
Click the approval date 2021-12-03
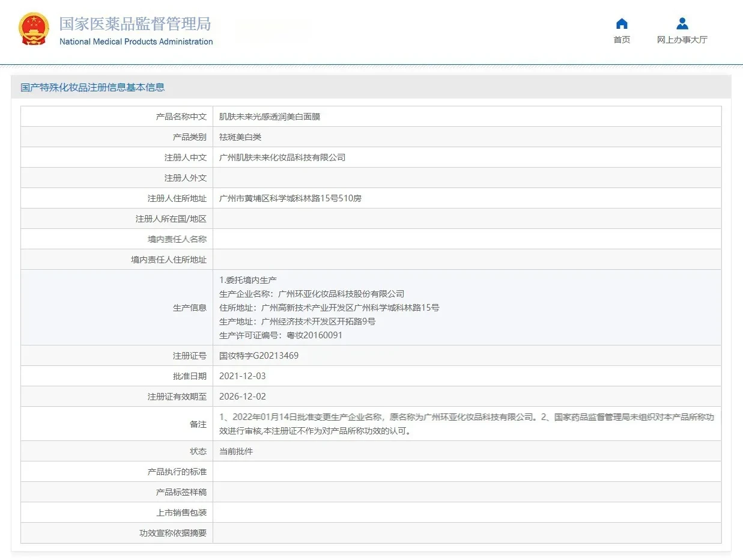click(x=243, y=376)
